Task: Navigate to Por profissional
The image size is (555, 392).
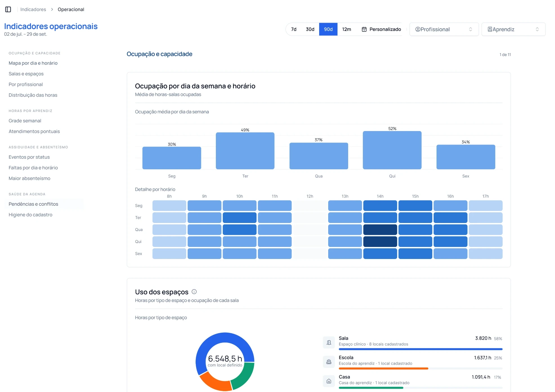Action: pos(26,84)
